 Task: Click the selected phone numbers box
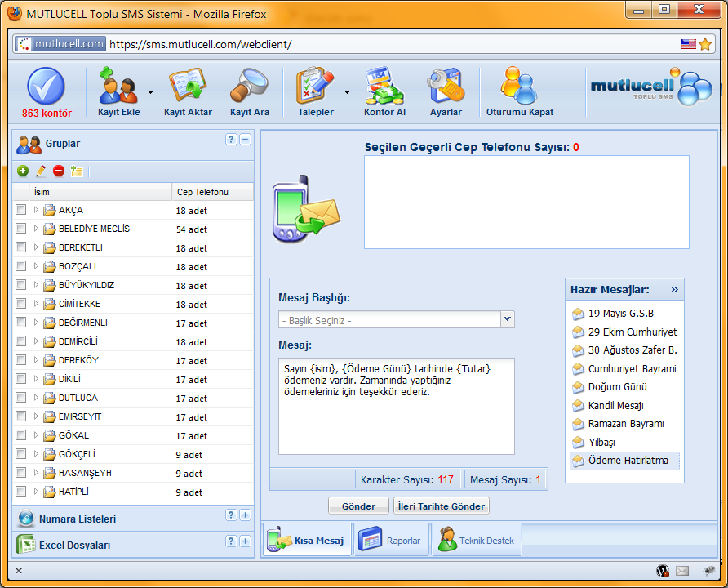(526, 203)
